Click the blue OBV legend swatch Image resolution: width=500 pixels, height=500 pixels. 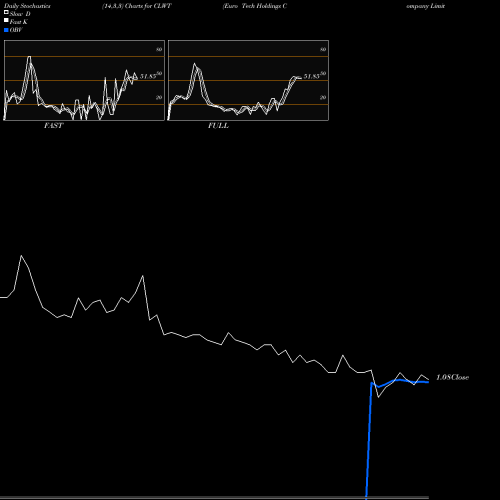(x=6, y=30)
